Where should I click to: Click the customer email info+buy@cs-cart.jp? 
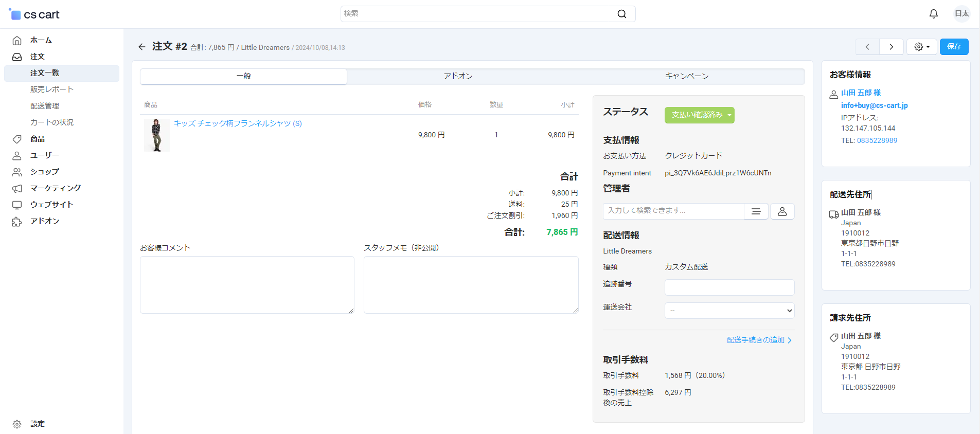(x=874, y=105)
